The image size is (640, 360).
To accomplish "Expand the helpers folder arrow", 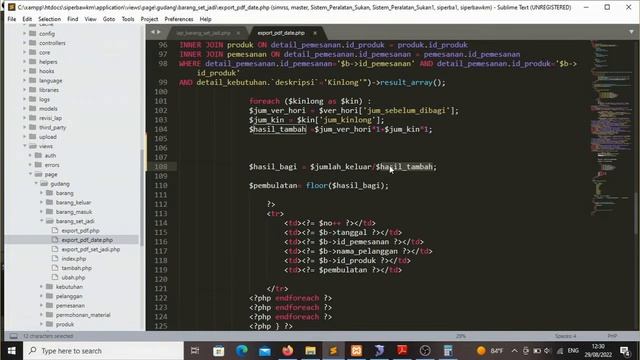I will tap(25, 62).
